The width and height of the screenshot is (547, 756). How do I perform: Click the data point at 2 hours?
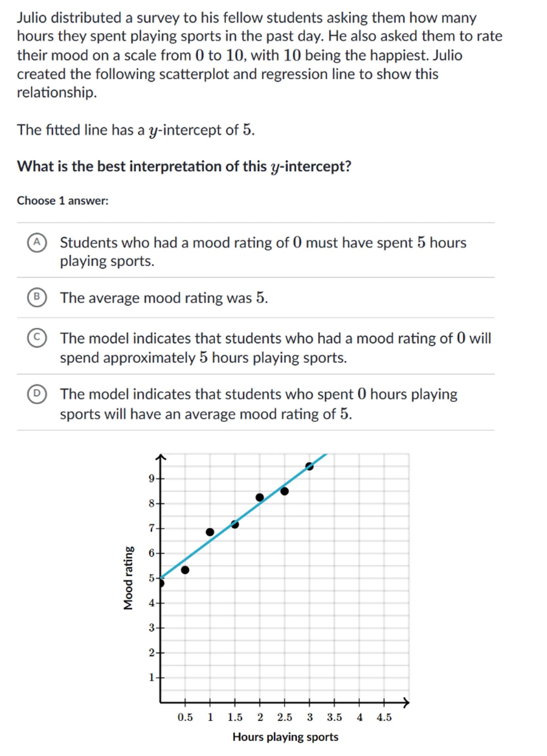pos(260,498)
